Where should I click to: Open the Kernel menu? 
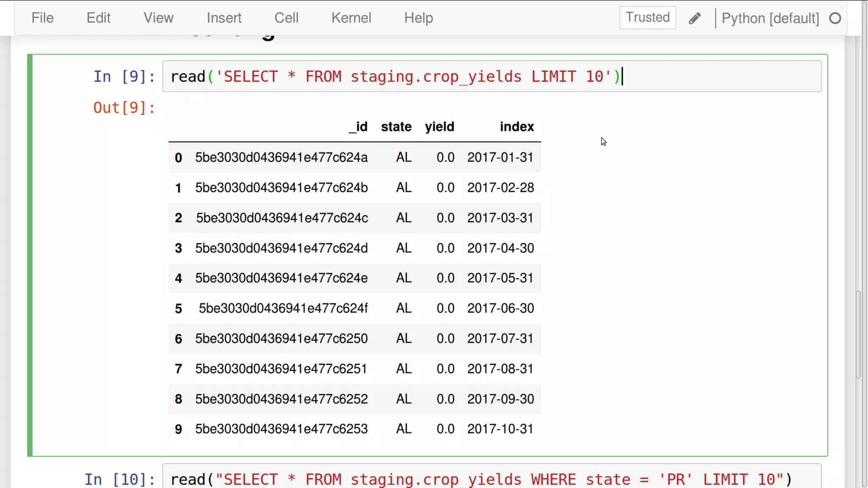click(351, 18)
